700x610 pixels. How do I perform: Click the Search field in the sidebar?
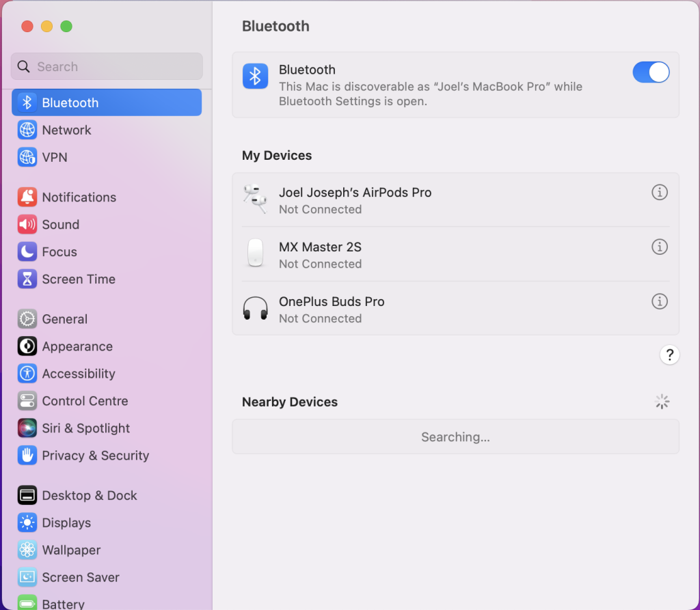tap(107, 66)
